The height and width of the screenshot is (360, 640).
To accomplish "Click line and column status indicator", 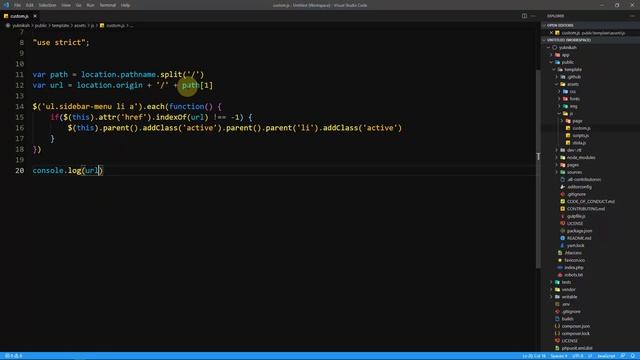I will (534, 356).
